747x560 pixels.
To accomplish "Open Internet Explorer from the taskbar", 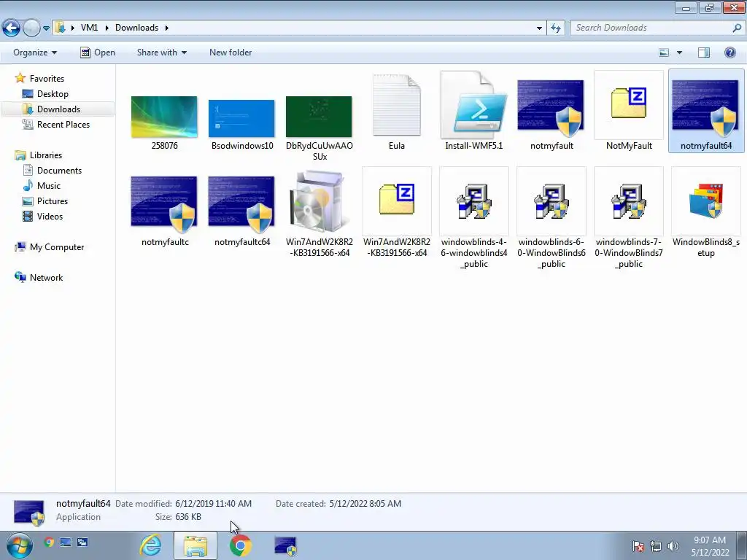I will point(150,545).
